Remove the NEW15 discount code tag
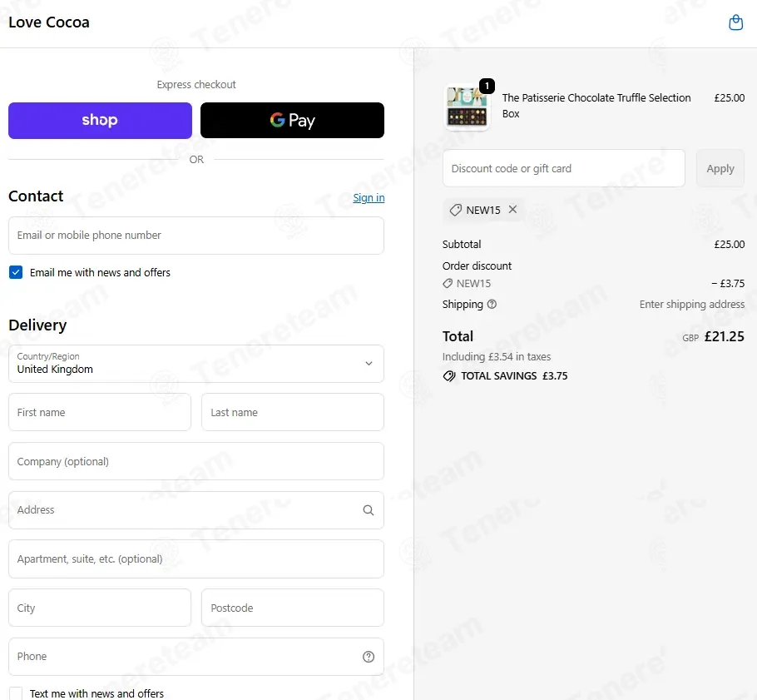Image resolution: width=757 pixels, height=700 pixels. coord(512,209)
